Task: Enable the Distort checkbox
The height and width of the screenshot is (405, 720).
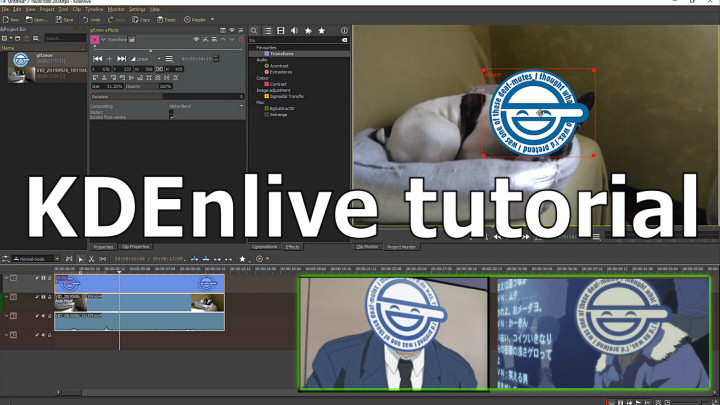Action: (x=171, y=112)
